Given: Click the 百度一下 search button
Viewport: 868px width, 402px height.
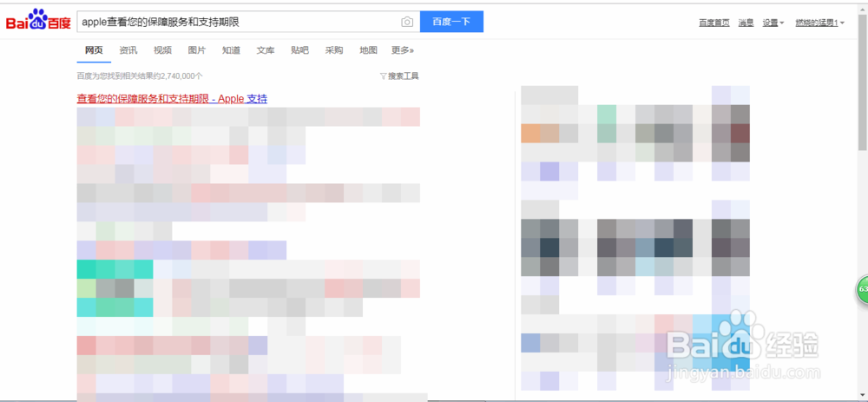Looking at the screenshot, I should pos(451,22).
